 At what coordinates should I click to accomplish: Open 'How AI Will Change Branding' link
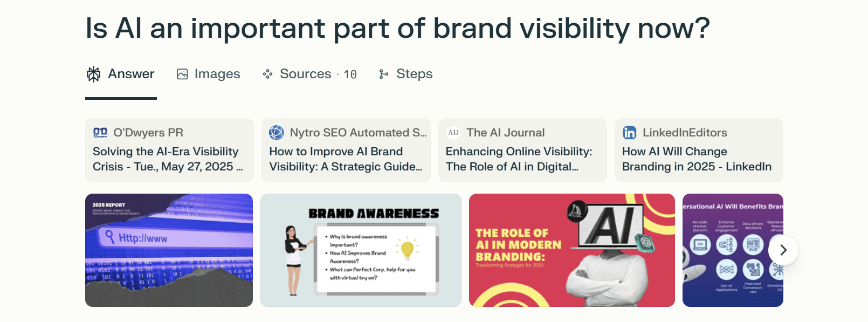pyautogui.click(x=698, y=159)
